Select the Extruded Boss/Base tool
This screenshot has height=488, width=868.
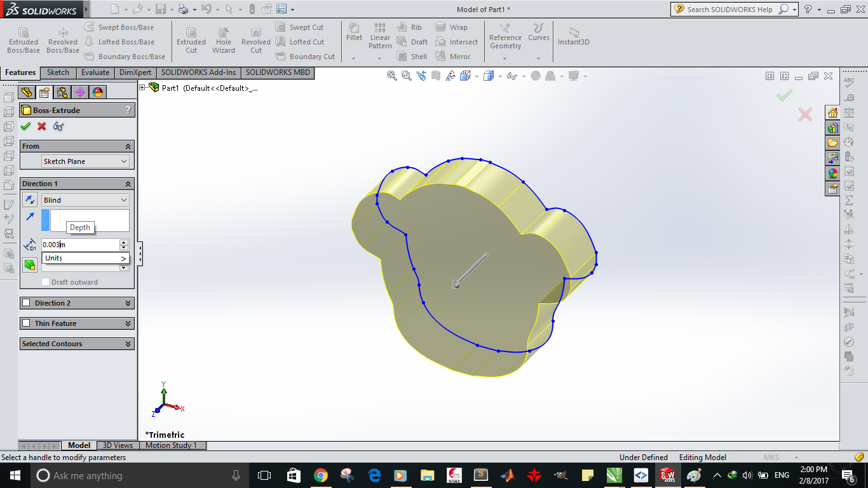coord(24,40)
